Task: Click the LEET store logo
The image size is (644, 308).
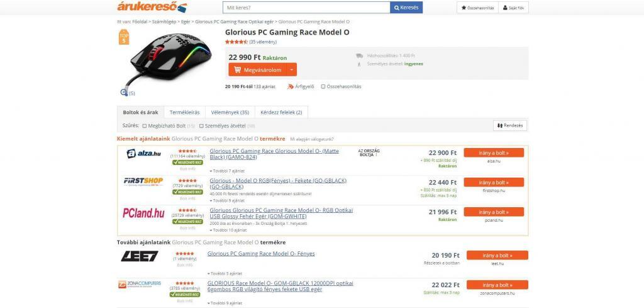Action: [x=139, y=256]
